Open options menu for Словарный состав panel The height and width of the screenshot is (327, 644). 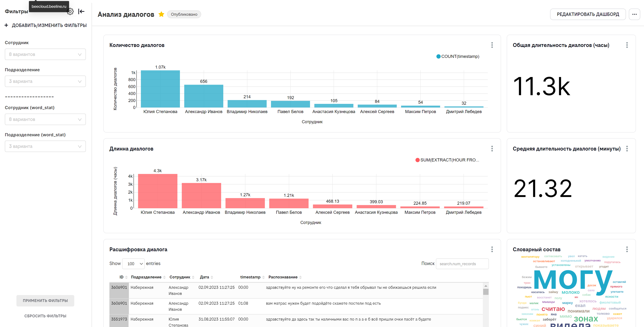click(x=627, y=249)
